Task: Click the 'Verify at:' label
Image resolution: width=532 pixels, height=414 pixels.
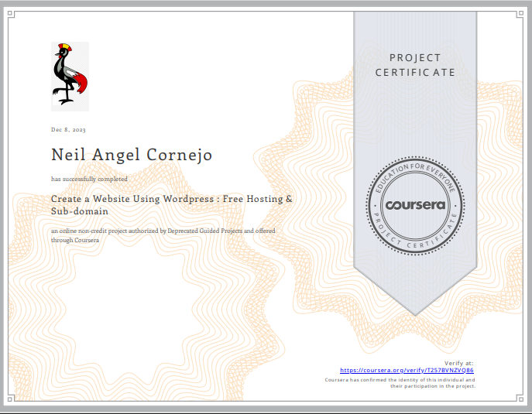Action: [458, 363]
